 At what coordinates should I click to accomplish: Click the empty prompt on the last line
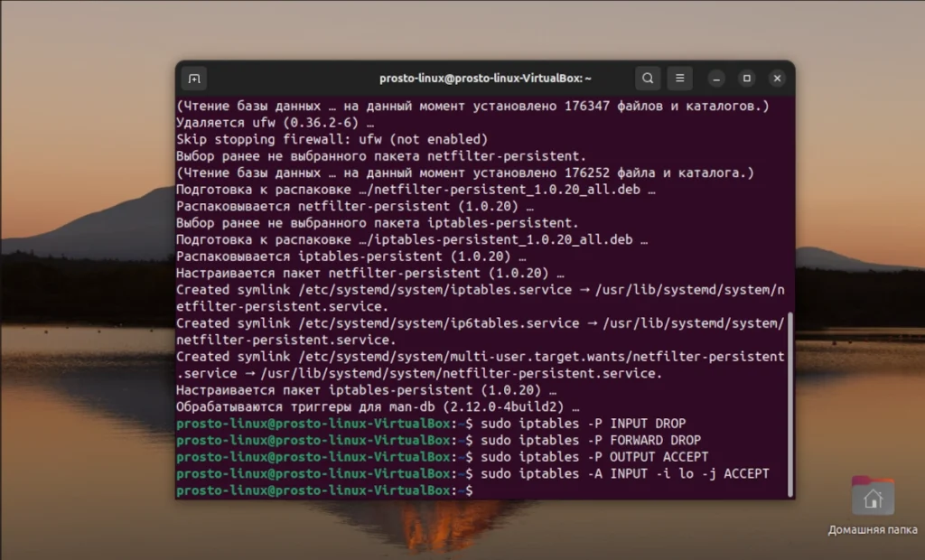[324, 490]
